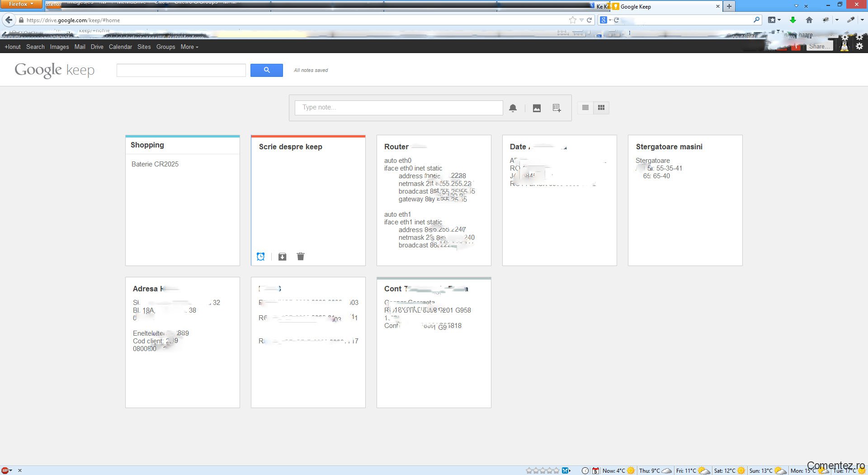This screenshot has width=868, height=475.
Task: Archive the Scrie despre keep note
Action: click(x=282, y=256)
